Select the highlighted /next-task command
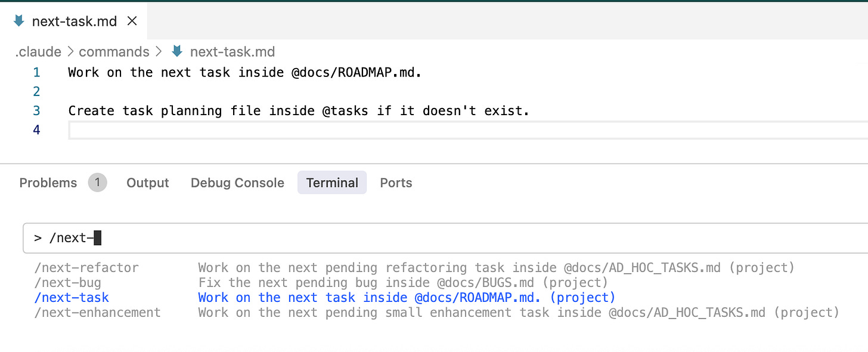868x352 pixels. coord(72,297)
